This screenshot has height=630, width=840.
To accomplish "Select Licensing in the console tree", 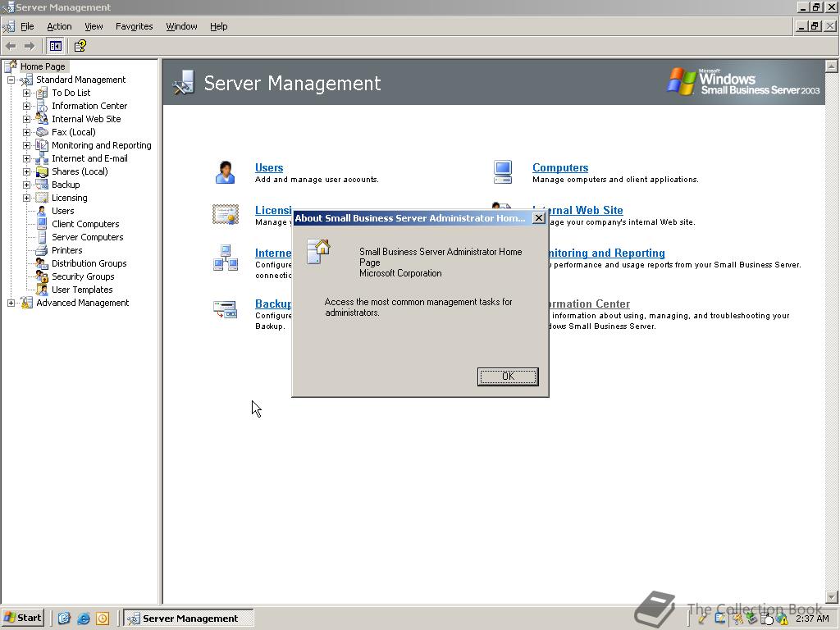I will point(69,198).
